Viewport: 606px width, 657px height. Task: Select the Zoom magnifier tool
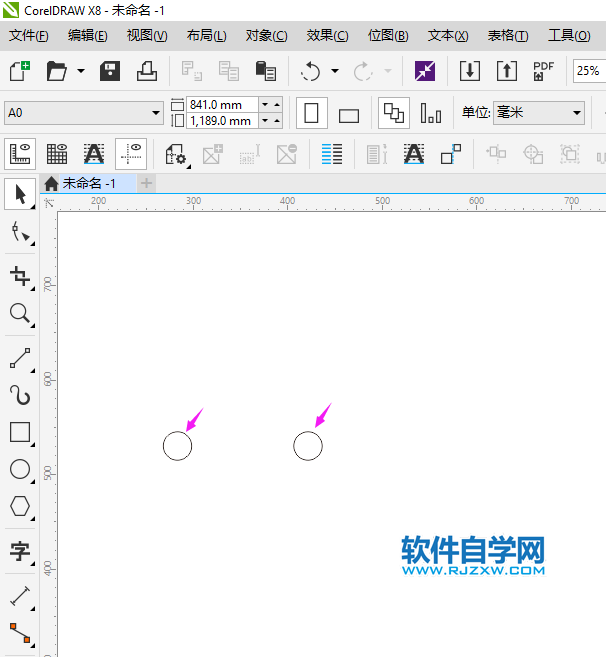click(19, 314)
